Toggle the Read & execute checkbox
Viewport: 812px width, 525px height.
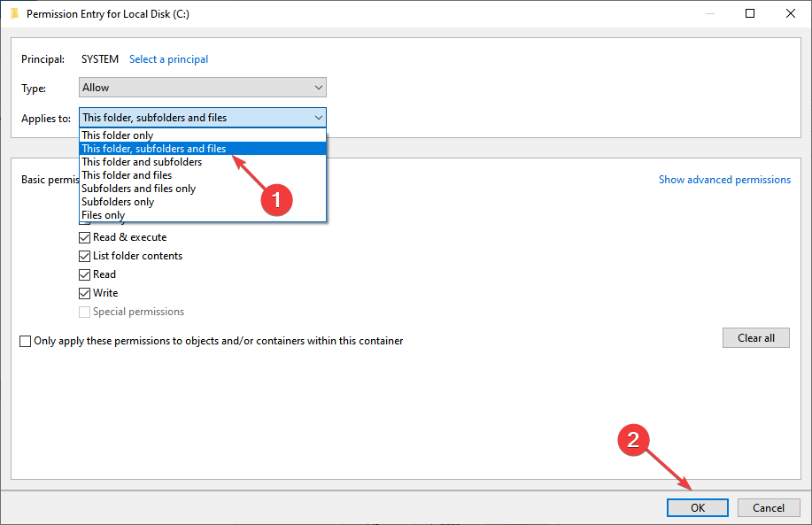[84, 237]
